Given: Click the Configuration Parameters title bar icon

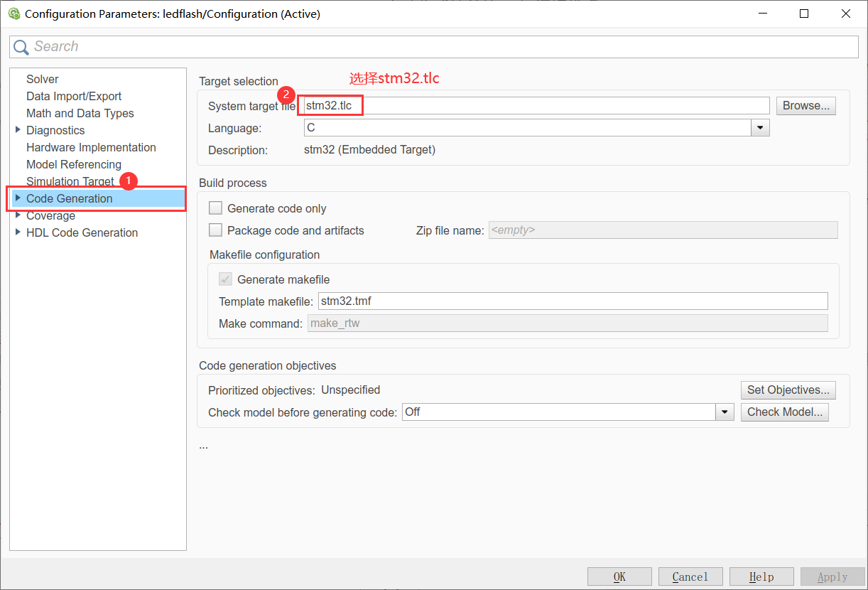Looking at the screenshot, I should click(x=13, y=14).
